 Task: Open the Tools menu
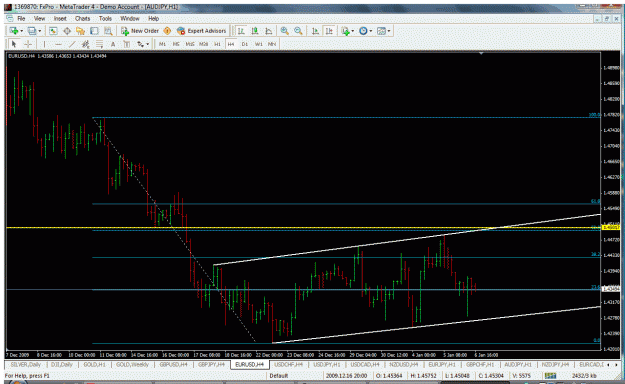tap(105, 18)
